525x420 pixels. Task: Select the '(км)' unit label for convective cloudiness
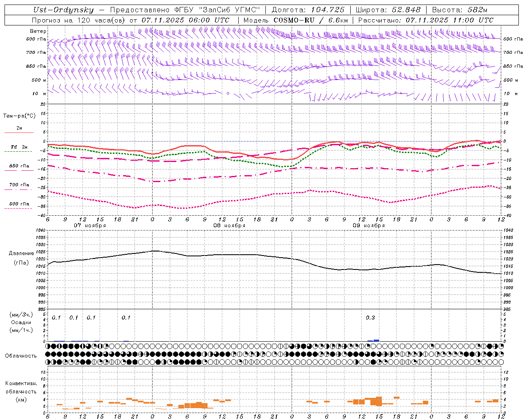click(21, 399)
